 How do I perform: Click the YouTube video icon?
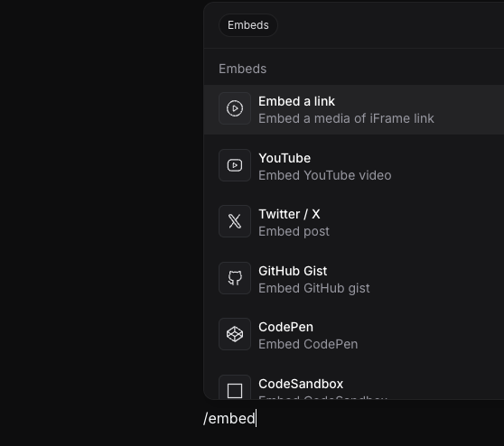pyautogui.click(x=235, y=165)
